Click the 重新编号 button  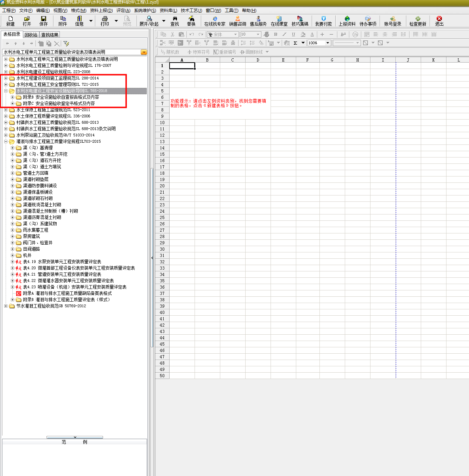point(225,52)
